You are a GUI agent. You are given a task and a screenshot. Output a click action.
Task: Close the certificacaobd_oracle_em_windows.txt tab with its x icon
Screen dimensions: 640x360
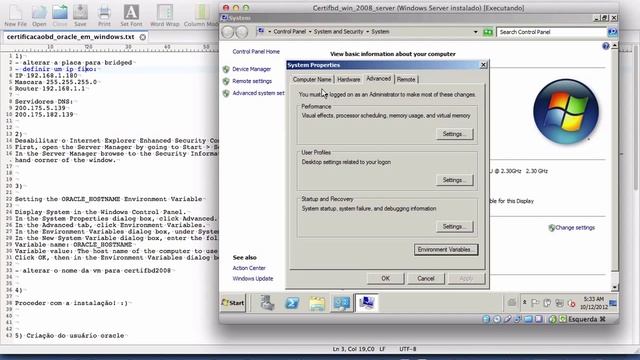(142, 37)
